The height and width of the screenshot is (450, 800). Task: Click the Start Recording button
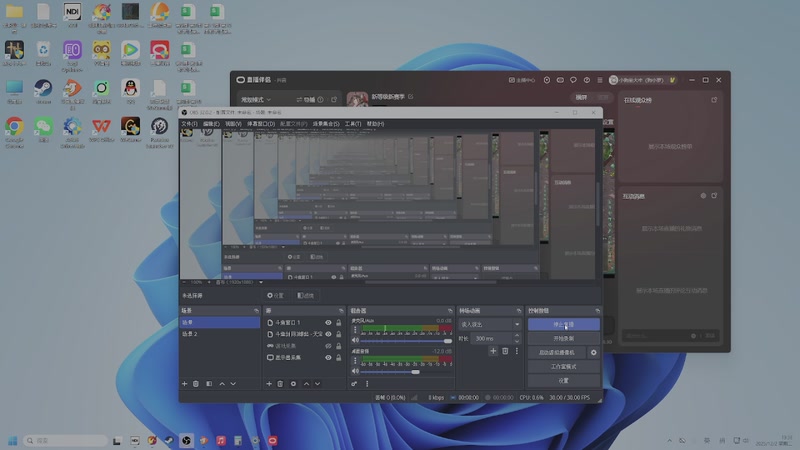click(564, 339)
